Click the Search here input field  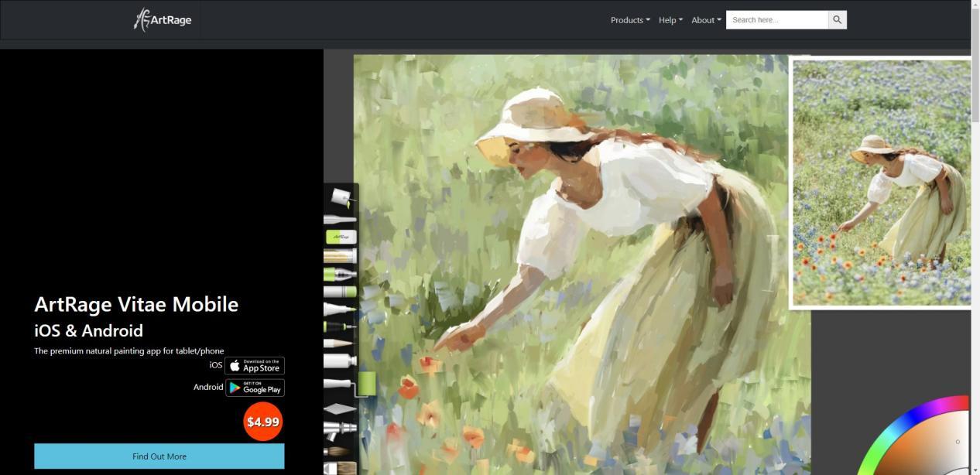point(777,20)
